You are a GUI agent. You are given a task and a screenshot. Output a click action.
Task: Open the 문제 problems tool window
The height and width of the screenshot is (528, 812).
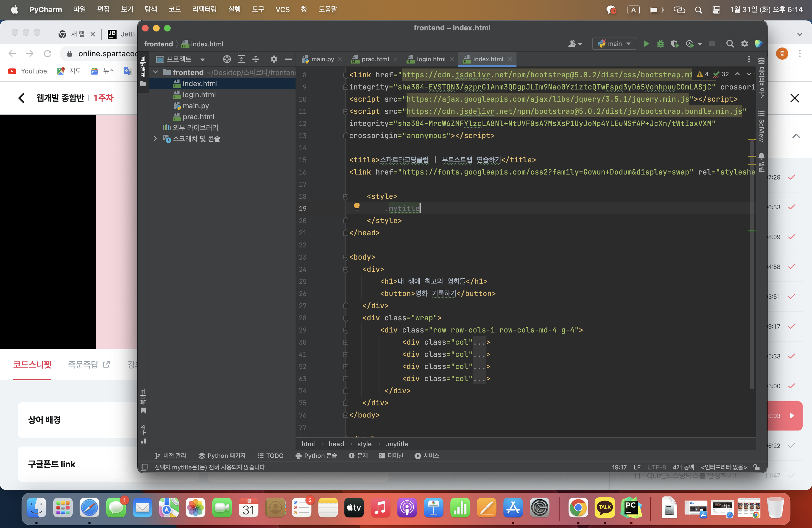click(x=358, y=456)
